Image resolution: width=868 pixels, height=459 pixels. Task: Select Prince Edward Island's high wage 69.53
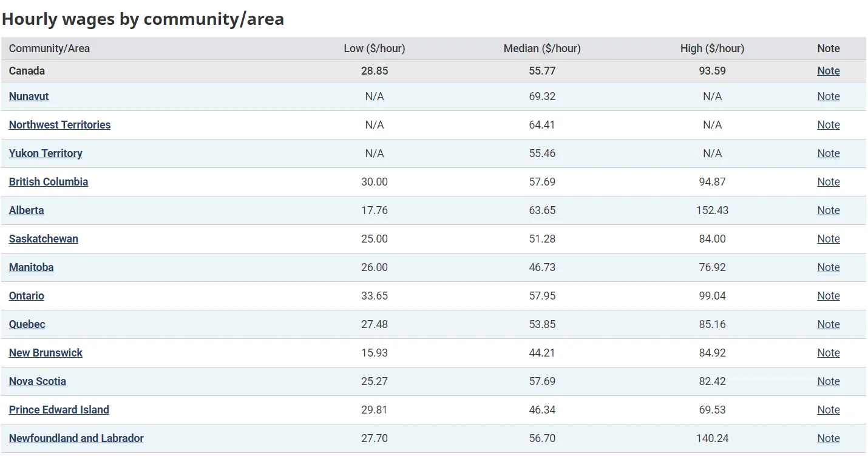click(712, 410)
